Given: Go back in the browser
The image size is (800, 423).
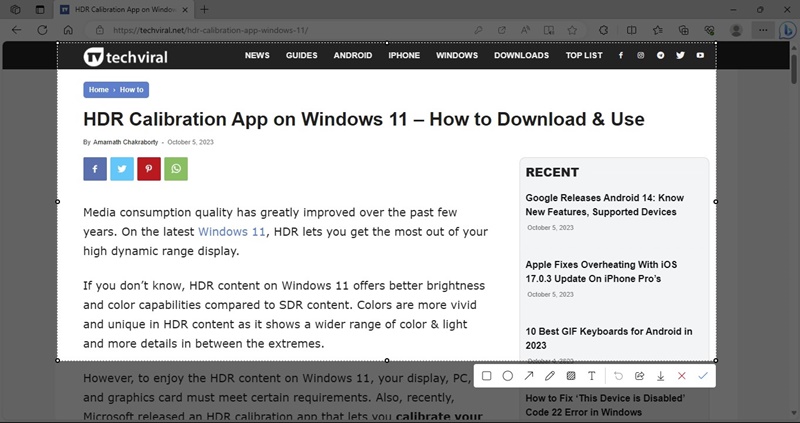Looking at the screenshot, I should point(16,30).
